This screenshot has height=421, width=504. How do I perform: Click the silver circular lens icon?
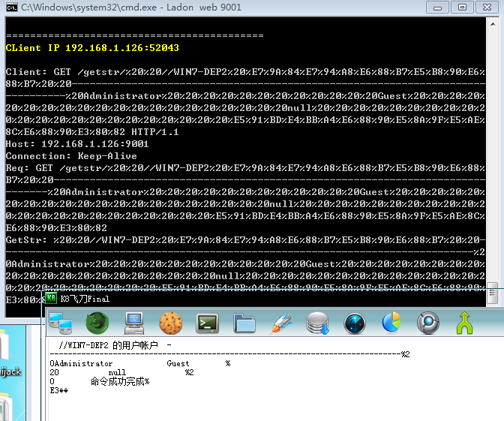click(x=428, y=323)
